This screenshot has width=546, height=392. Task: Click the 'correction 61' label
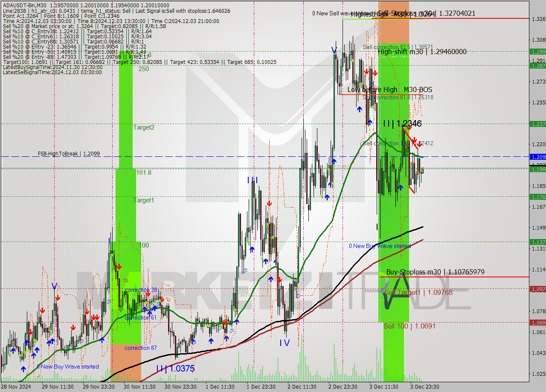tap(140, 317)
